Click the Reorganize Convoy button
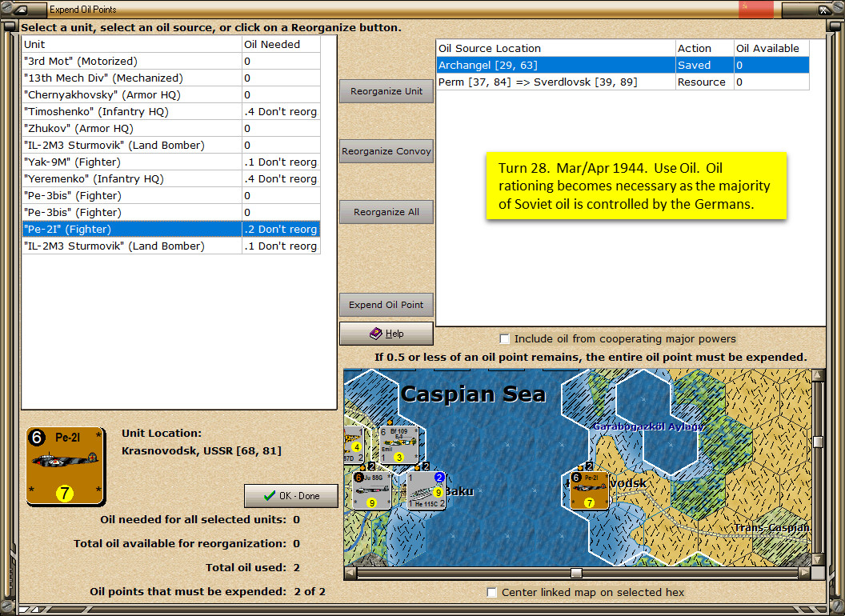845x616 pixels. [386, 151]
